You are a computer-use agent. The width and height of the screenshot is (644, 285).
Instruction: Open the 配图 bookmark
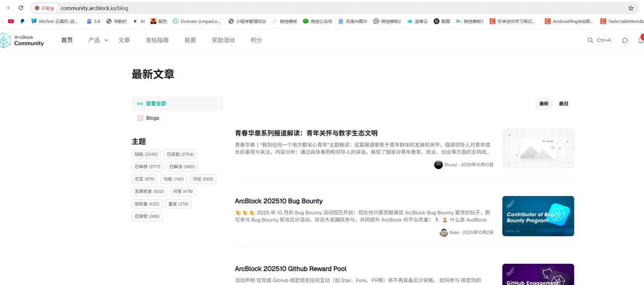(442, 21)
